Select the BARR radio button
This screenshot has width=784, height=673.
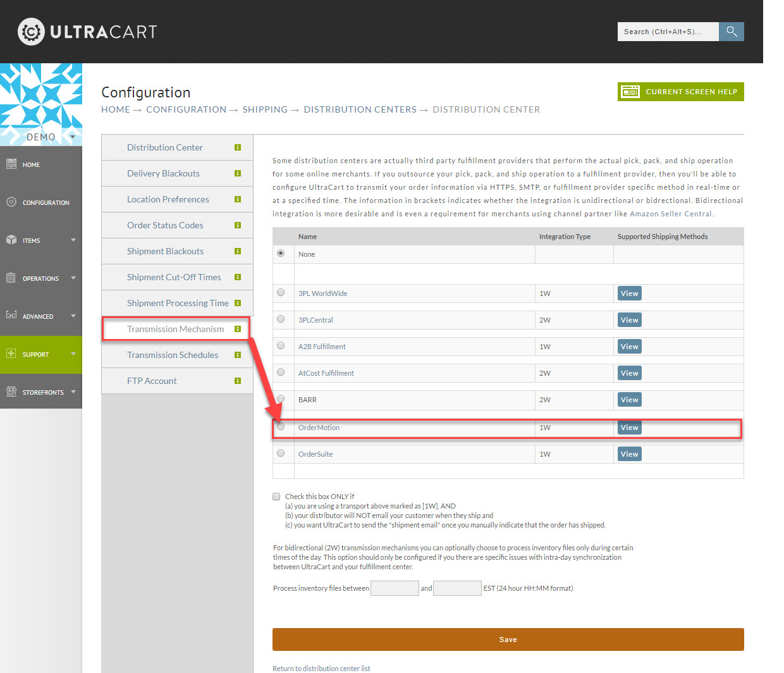coord(281,398)
